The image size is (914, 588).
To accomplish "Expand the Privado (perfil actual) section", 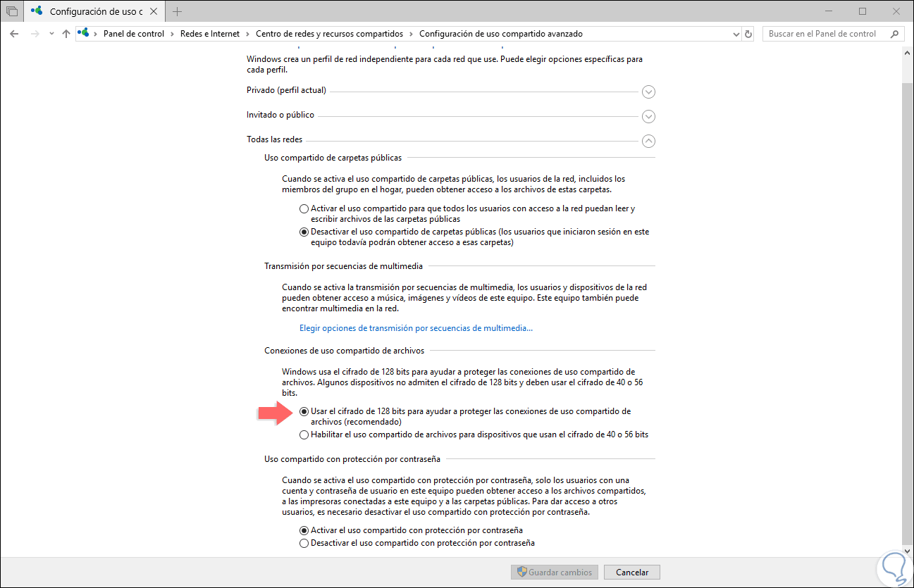I will point(649,92).
